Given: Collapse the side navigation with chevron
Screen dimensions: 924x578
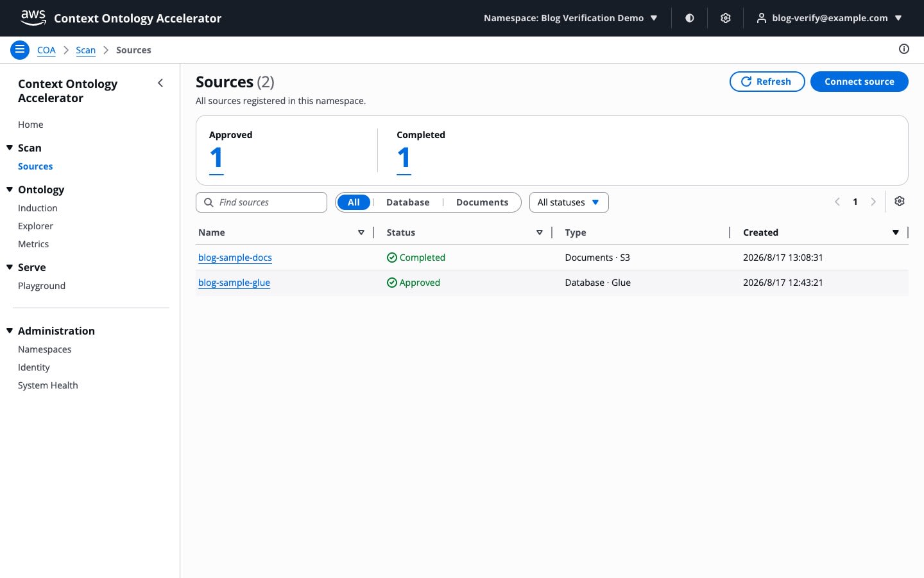Looking at the screenshot, I should 160,83.
